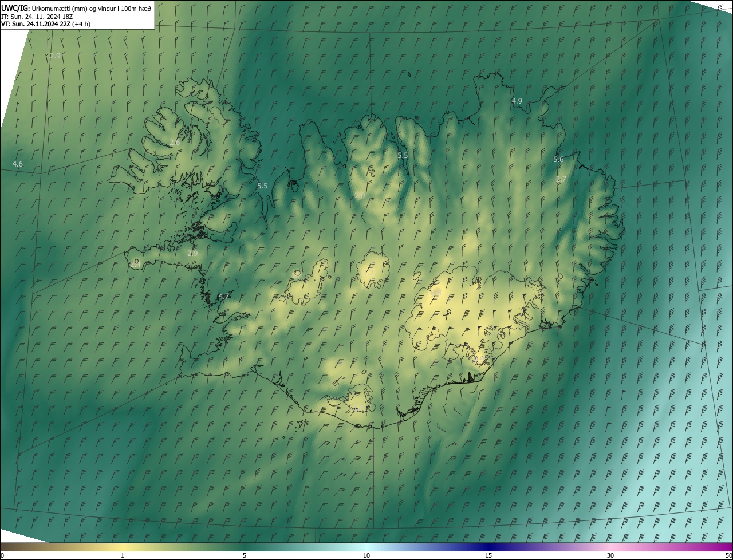Click the 0.8 value on Vatnajökull glacier
This screenshot has width=733, height=560.
436,291
